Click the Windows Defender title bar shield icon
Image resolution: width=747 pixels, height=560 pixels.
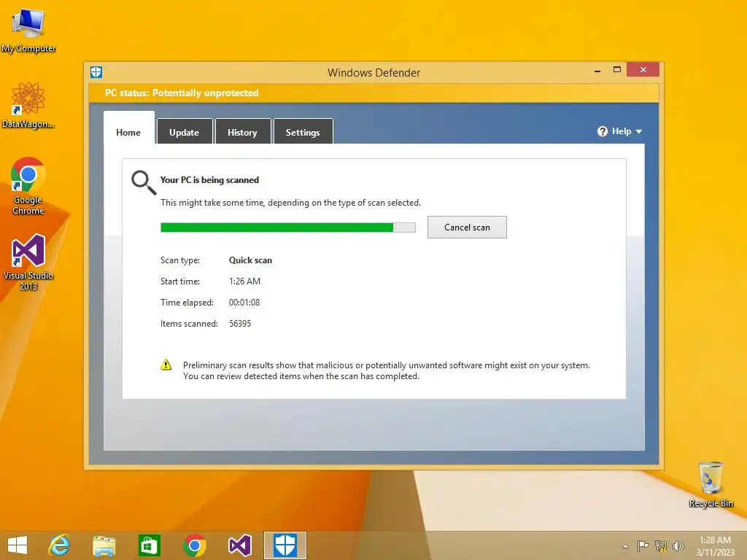96,72
